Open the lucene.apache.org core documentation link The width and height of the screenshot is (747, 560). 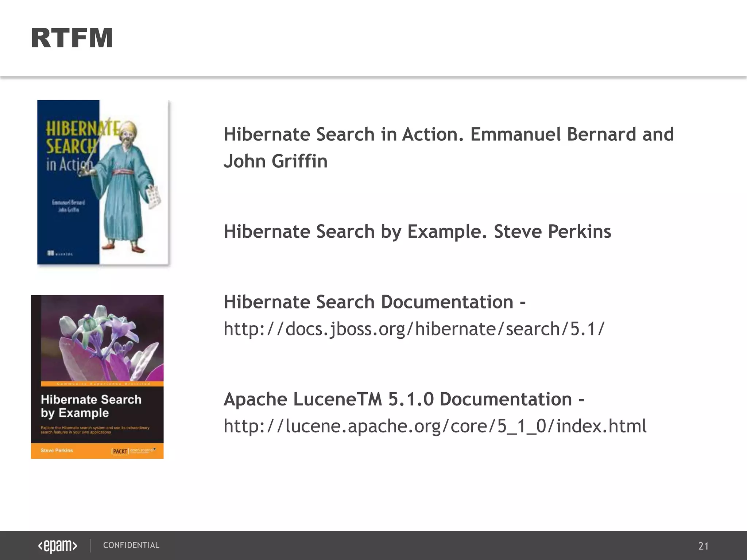[435, 426]
